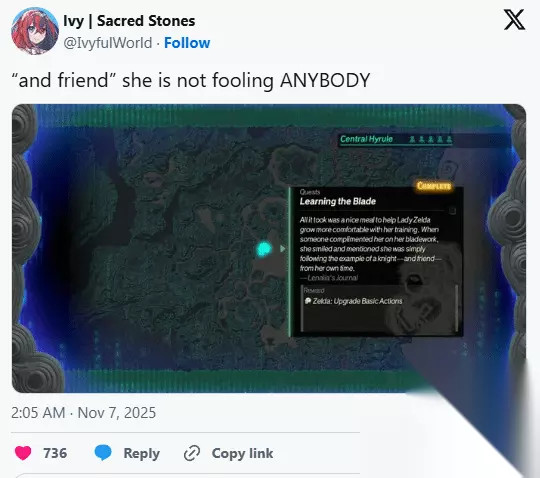Click the Learning the Blade quest title

pos(338,201)
